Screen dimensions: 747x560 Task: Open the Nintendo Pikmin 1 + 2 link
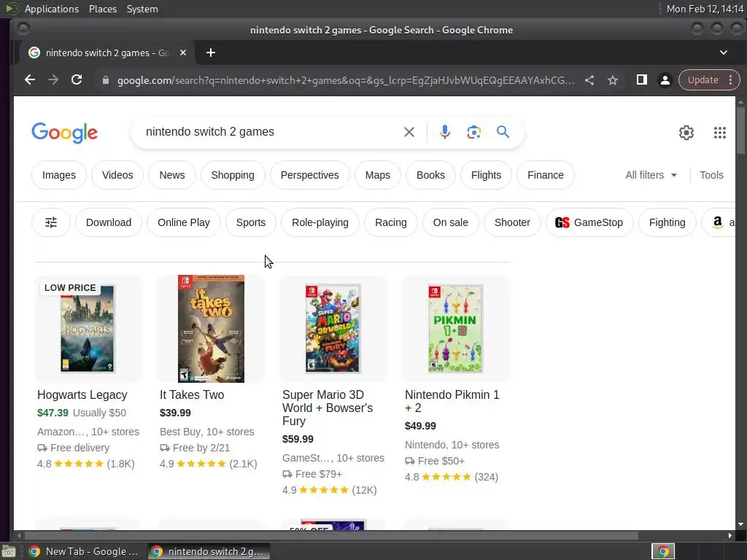(x=452, y=402)
